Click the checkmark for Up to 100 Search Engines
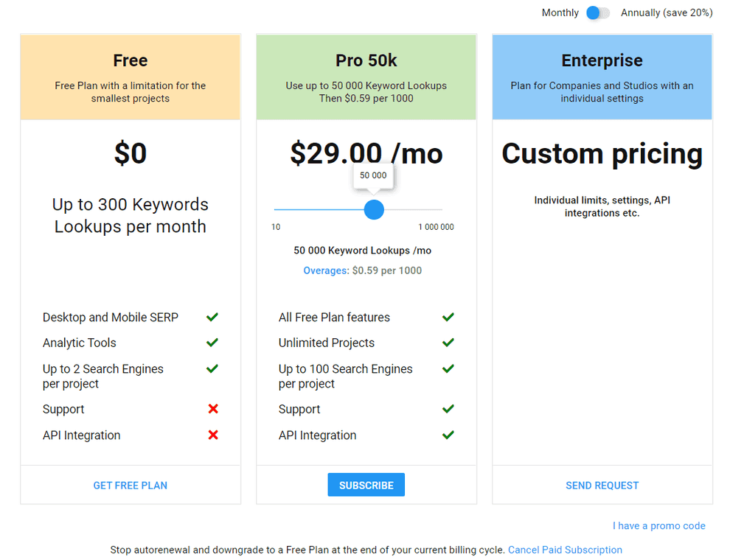Viewport: 730px width, 560px height. (x=448, y=368)
